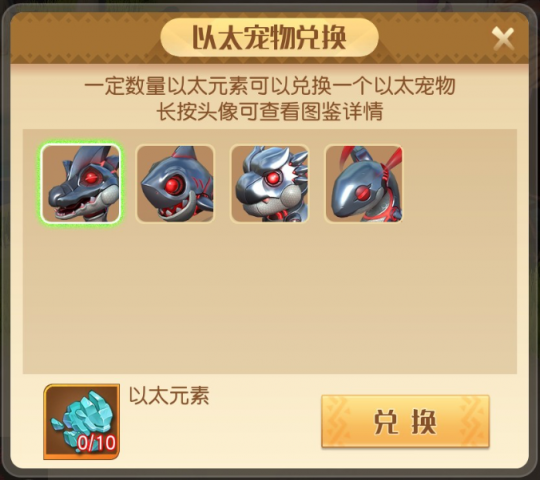Select the serpent pet with red ribbons

(x=364, y=184)
